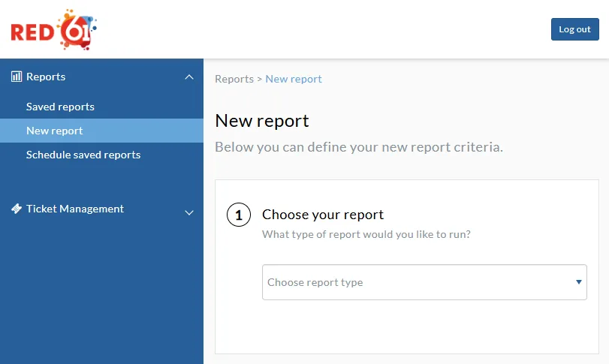Click the report type dropdown arrow
609x364 pixels.
578,282
